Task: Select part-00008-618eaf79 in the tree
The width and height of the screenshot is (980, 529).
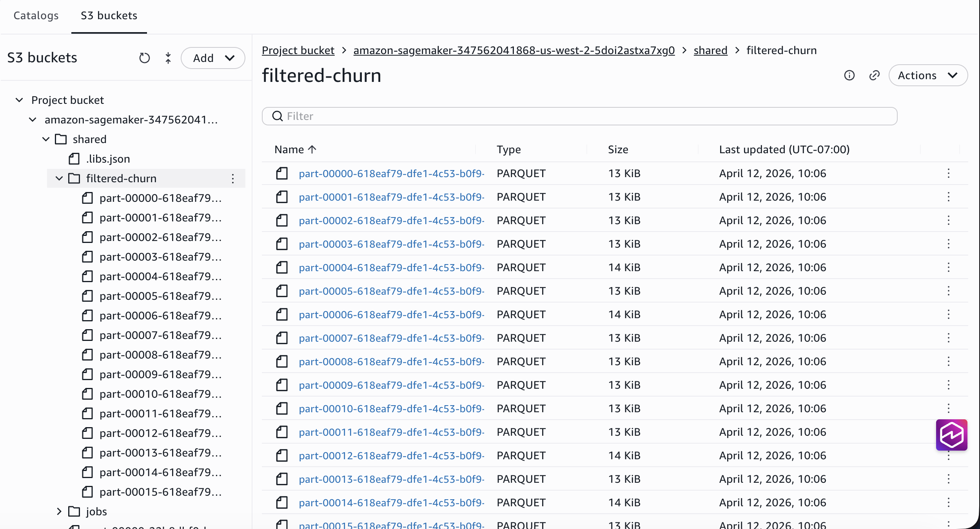Action: pos(161,355)
